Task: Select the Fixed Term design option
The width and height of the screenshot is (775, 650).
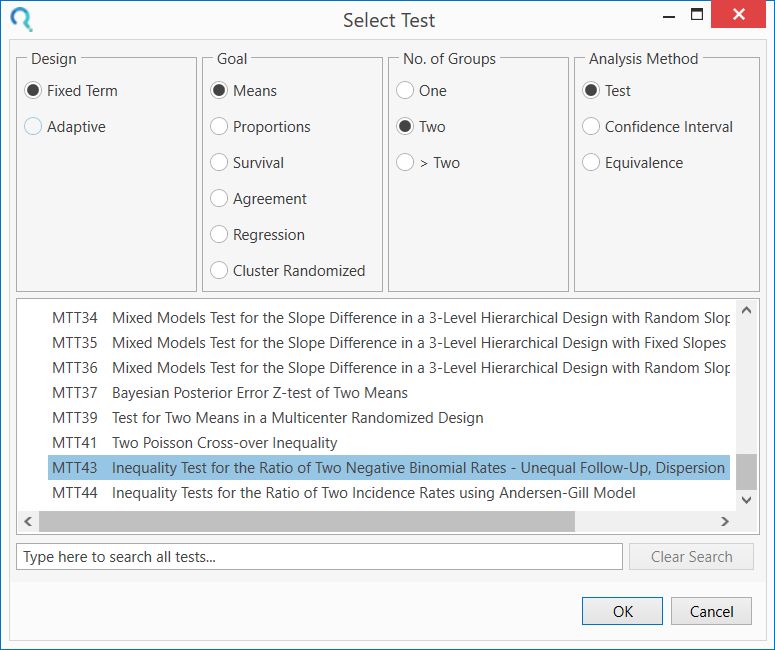Action: coord(71,91)
